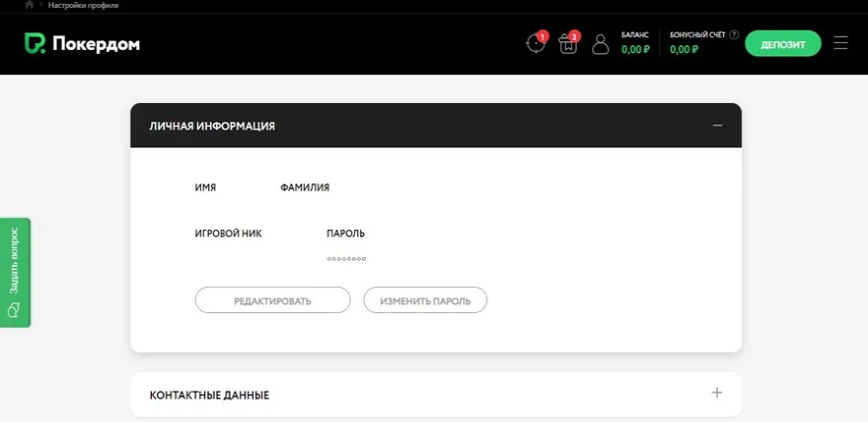Open the hamburger menu in the header

click(x=841, y=43)
